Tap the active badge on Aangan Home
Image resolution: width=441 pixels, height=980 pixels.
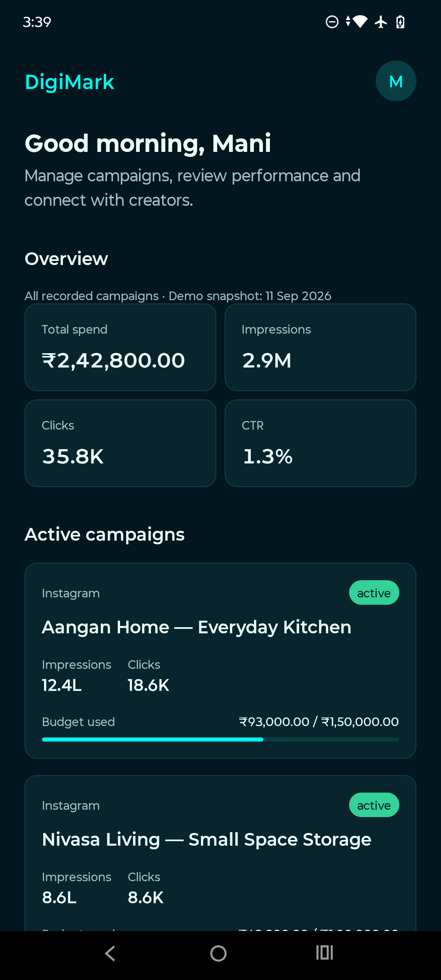[x=374, y=592]
